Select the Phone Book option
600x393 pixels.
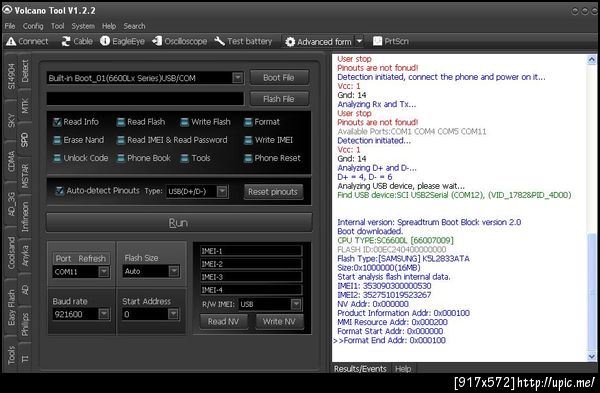pos(121,158)
